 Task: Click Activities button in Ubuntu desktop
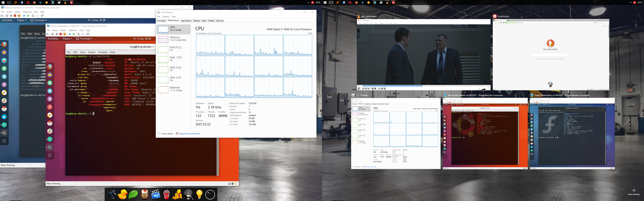53,39
